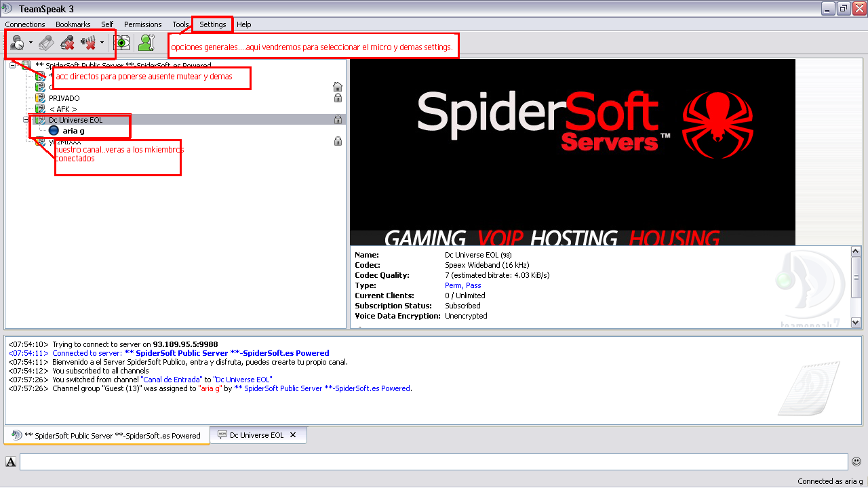Click the "aria g" link in chat log

click(x=209, y=388)
